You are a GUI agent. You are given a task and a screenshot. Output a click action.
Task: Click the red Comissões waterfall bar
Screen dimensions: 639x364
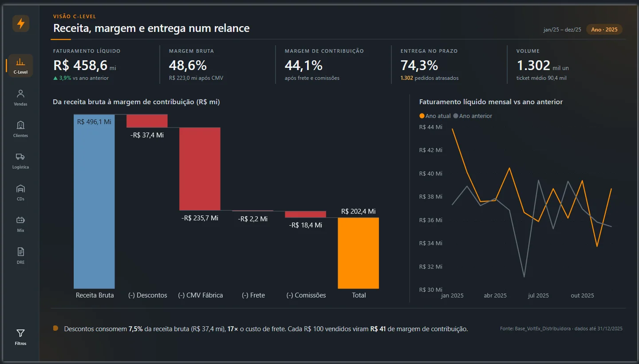click(x=305, y=214)
